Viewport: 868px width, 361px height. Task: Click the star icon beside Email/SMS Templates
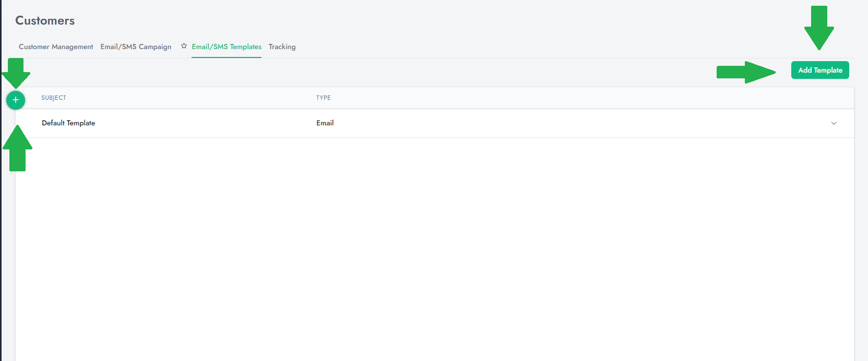click(184, 46)
